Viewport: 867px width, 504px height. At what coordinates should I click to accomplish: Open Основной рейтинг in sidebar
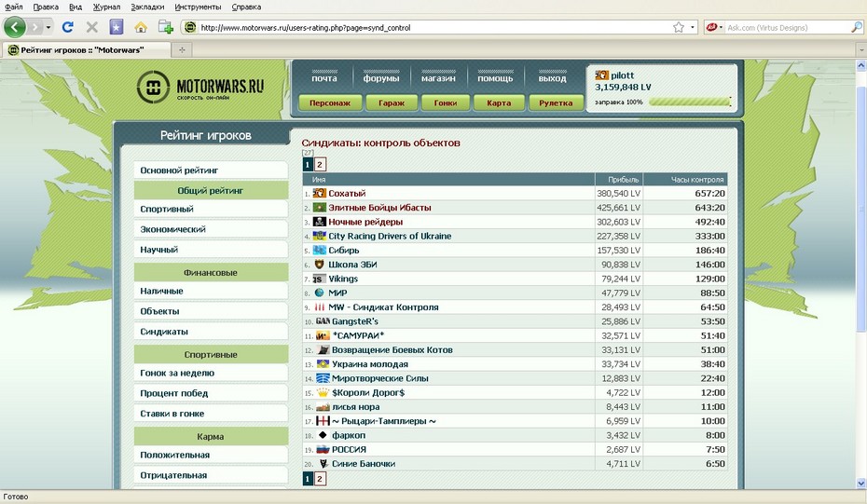pyautogui.click(x=211, y=170)
